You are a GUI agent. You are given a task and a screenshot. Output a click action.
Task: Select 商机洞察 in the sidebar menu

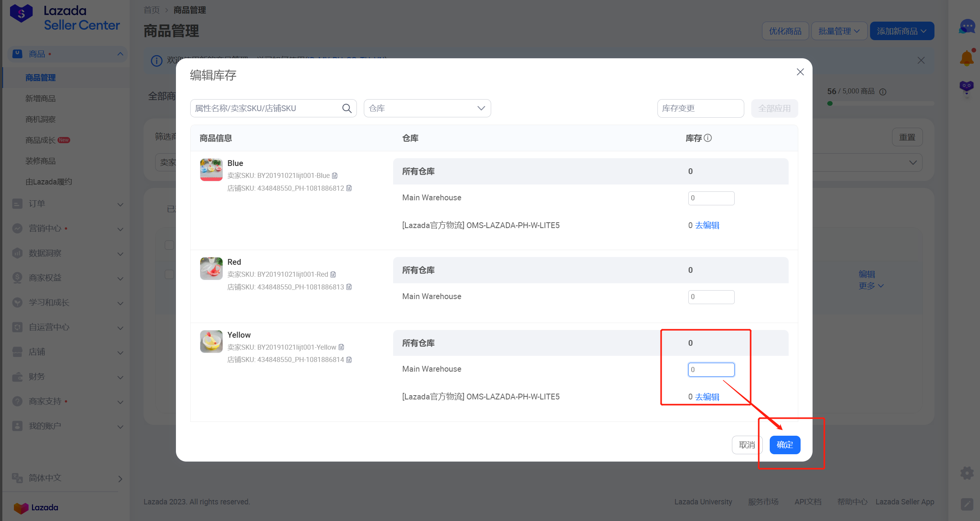[x=41, y=119]
